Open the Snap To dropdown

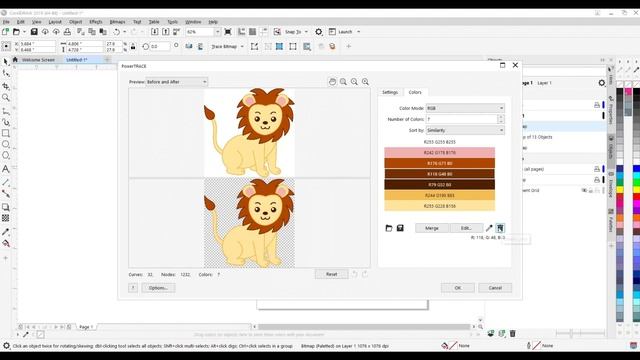tap(306, 32)
